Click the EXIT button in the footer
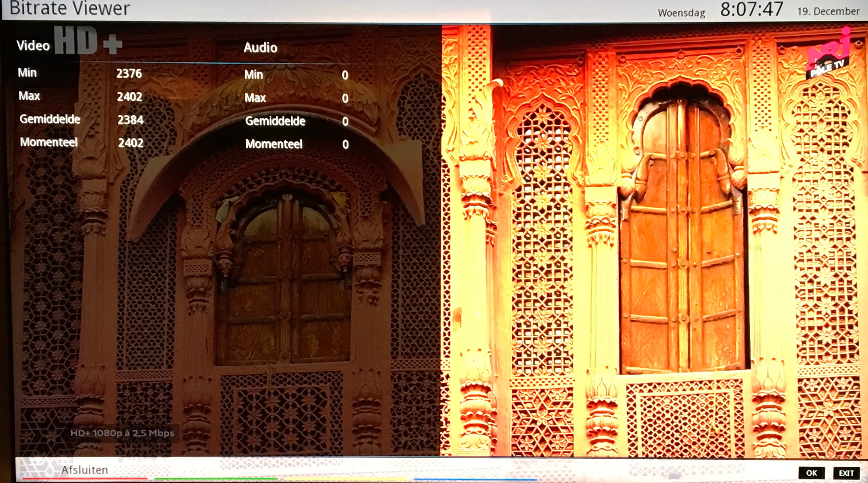Screen dimensions: 868x483 coord(846,473)
